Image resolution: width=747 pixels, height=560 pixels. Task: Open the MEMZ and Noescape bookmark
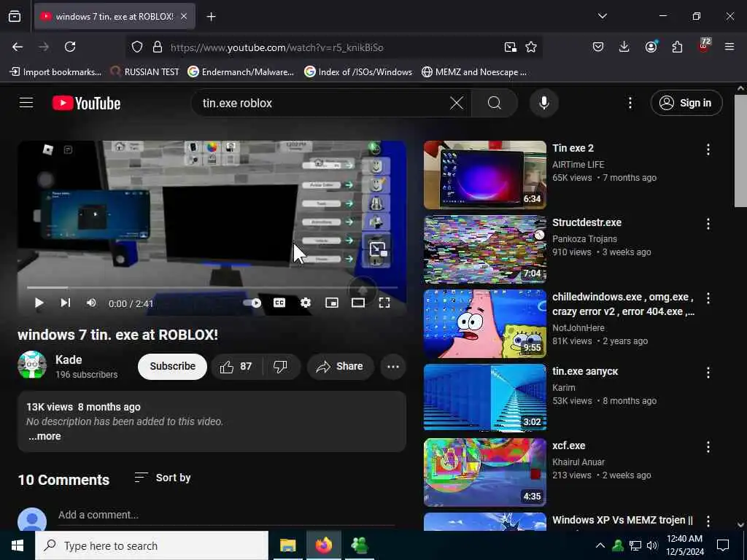pyautogui.click(x=474, y=72)
